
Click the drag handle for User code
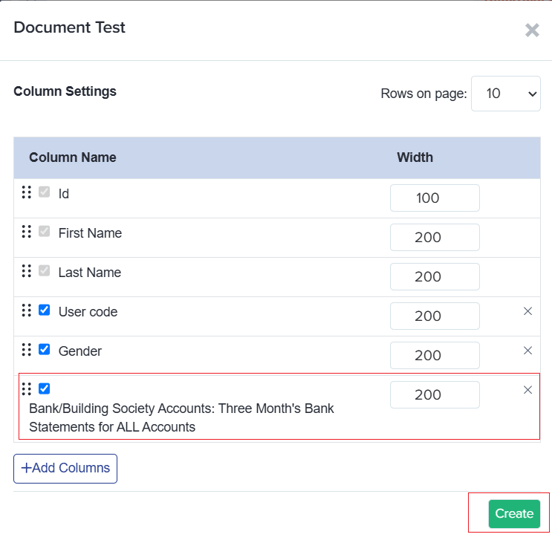pyautogui.click(x=26, y=310)
